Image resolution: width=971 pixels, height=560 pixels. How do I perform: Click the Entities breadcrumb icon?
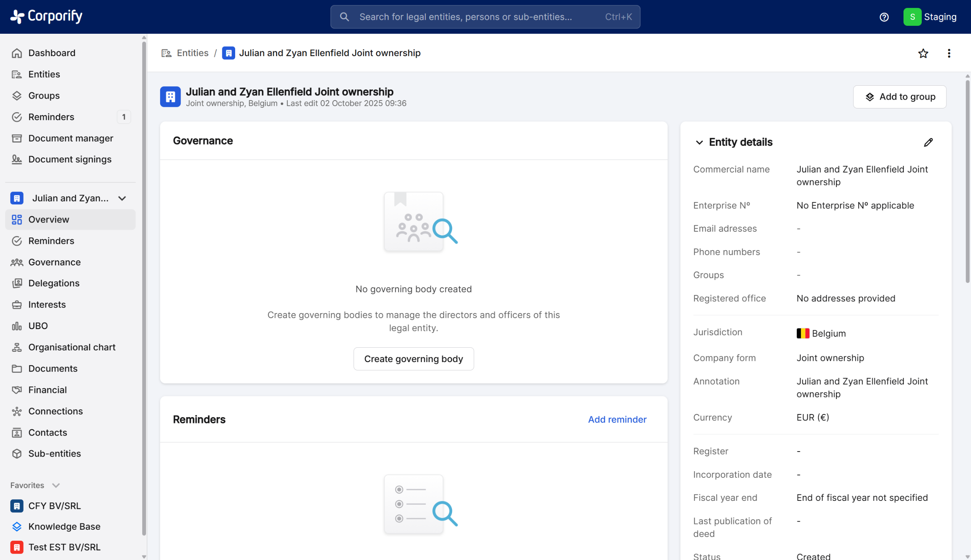pos(166,53)
